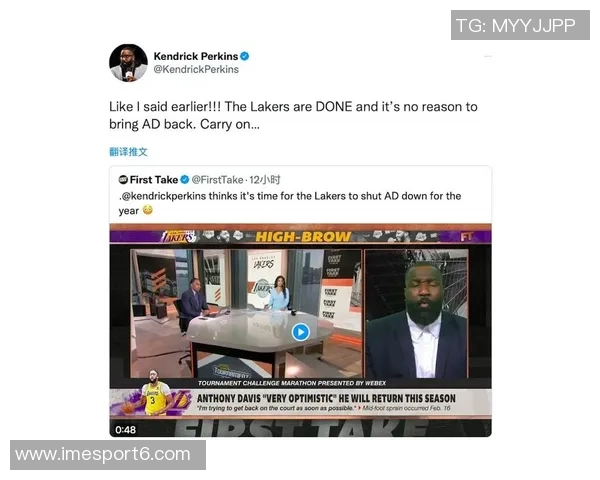Click the Anthony Davis headline in video

point(326,398)
